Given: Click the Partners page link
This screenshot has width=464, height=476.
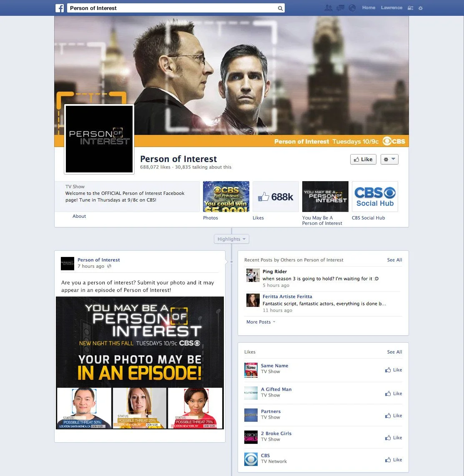Looking at the screenshot, I should (271, 411).
